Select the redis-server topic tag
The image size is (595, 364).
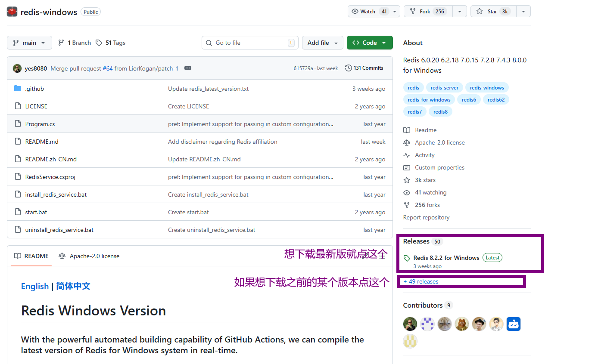click(445, 88)
